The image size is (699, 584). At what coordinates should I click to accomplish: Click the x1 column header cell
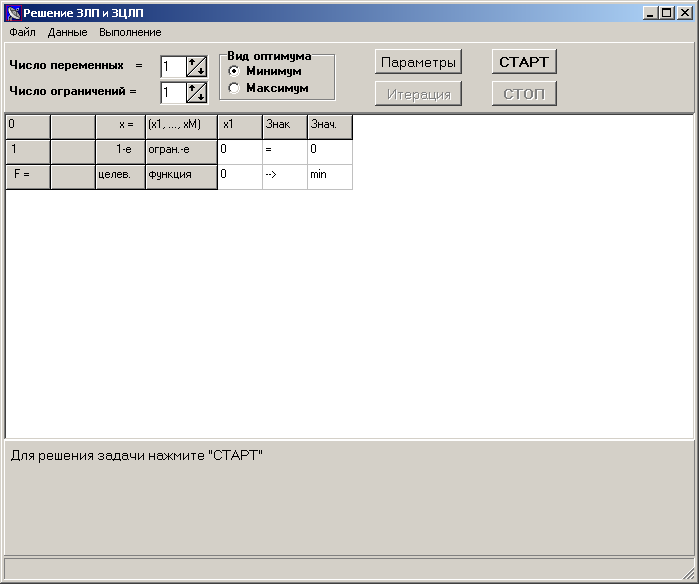point(240,127)
